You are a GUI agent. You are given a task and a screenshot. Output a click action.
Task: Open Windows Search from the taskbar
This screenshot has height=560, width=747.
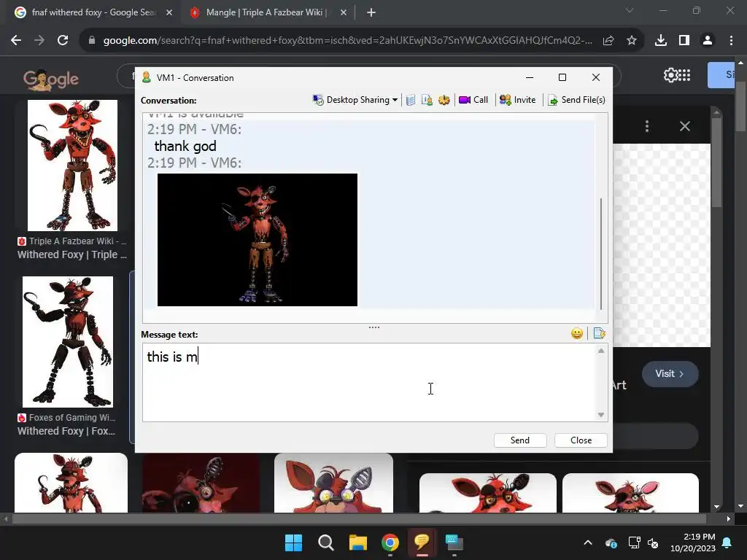tap(326, 542)
